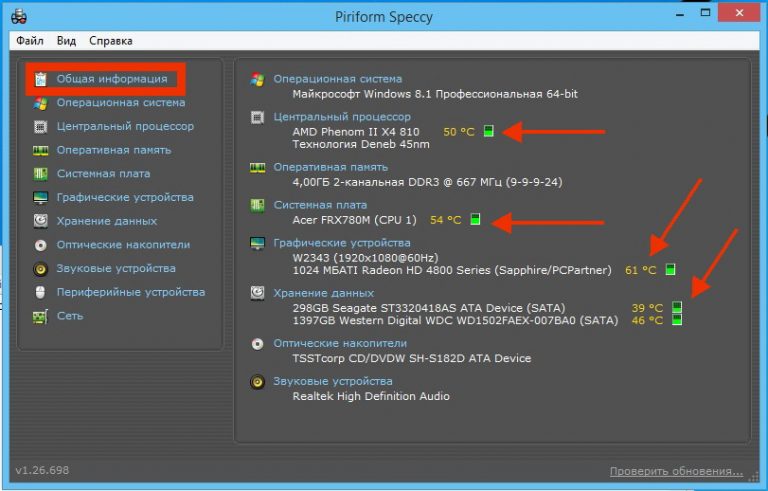The height and width of the screenshot is (491, 768).
Task: Open the Звуковые устройства section heading link
Action: pyautogui.click(x=333, y=381)
